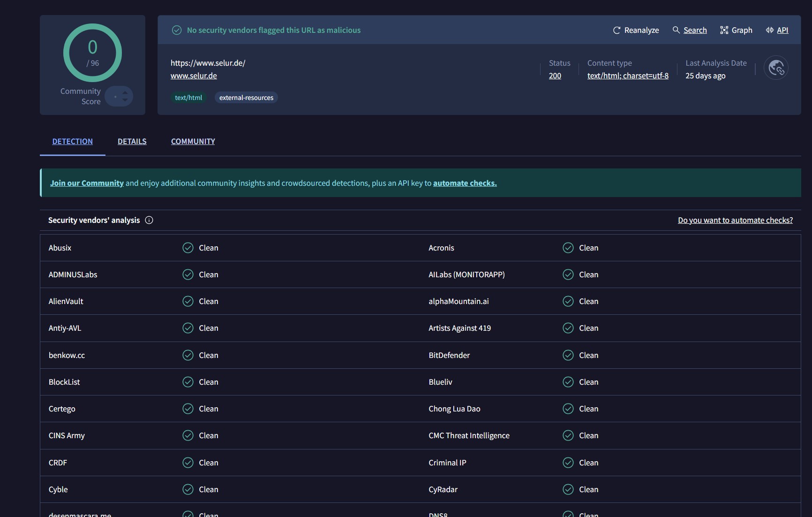
Task: Click the globe with link icon
Action: 776,68
